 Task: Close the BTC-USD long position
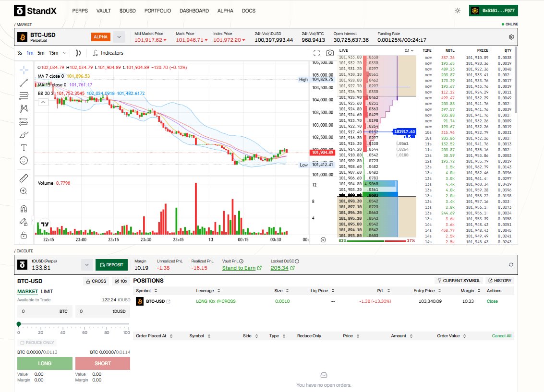pos(492,301)
